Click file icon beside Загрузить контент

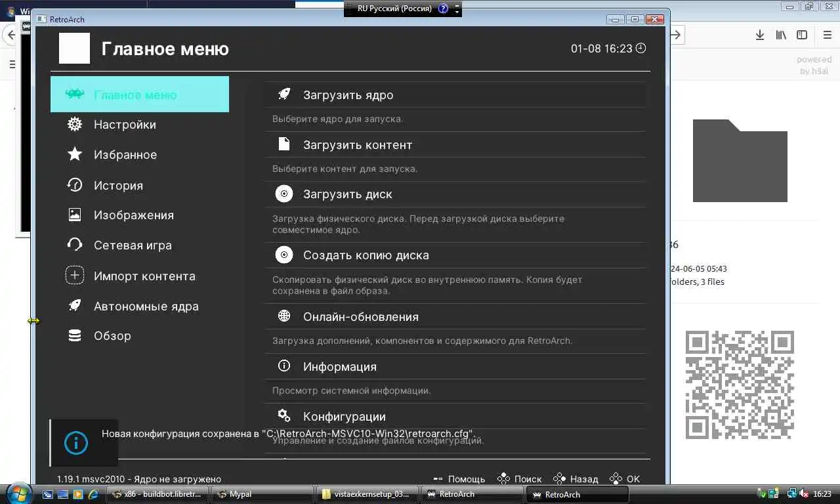pos(284,144)
